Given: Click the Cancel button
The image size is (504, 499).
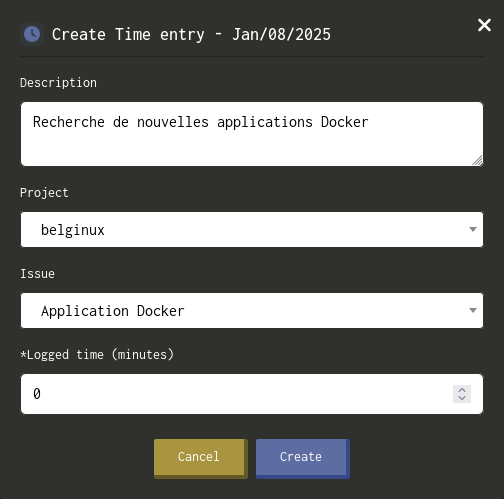Looking at the screenshot, I should (201, 459).
